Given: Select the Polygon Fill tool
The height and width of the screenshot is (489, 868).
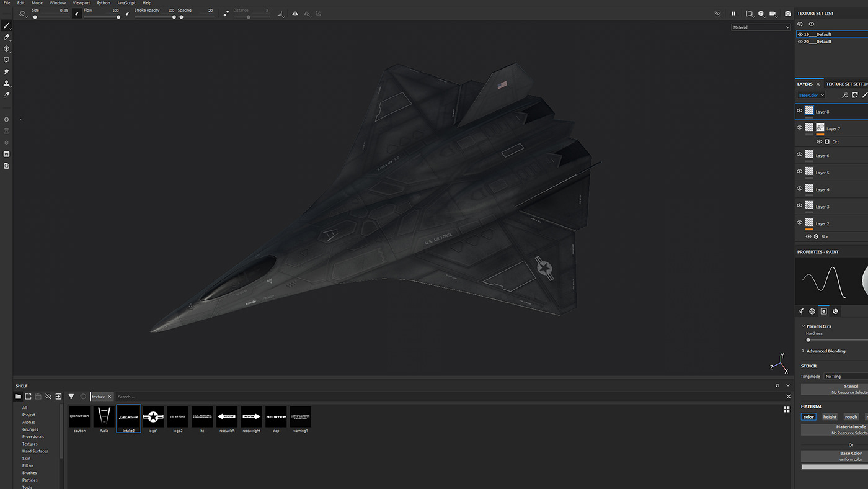Looking at the screenshot, I should (7, 60).
